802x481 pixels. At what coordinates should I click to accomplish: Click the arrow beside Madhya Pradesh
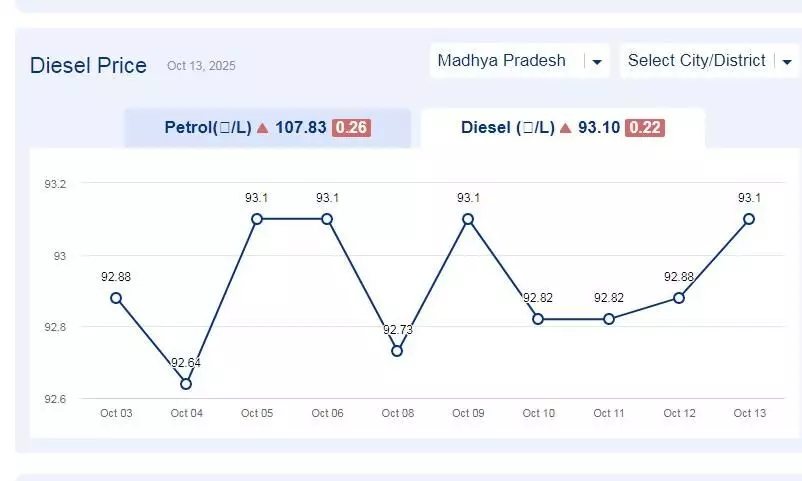[597, 62]
